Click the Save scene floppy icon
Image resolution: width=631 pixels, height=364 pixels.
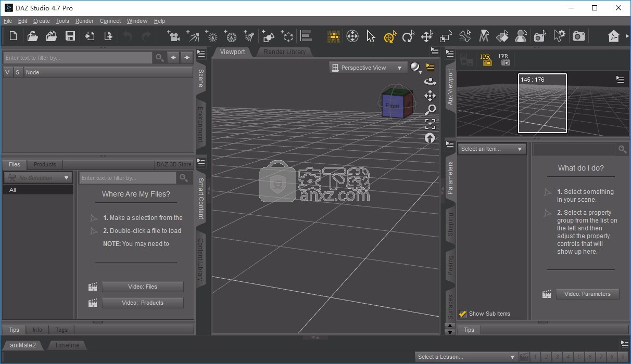coord(70,36)
